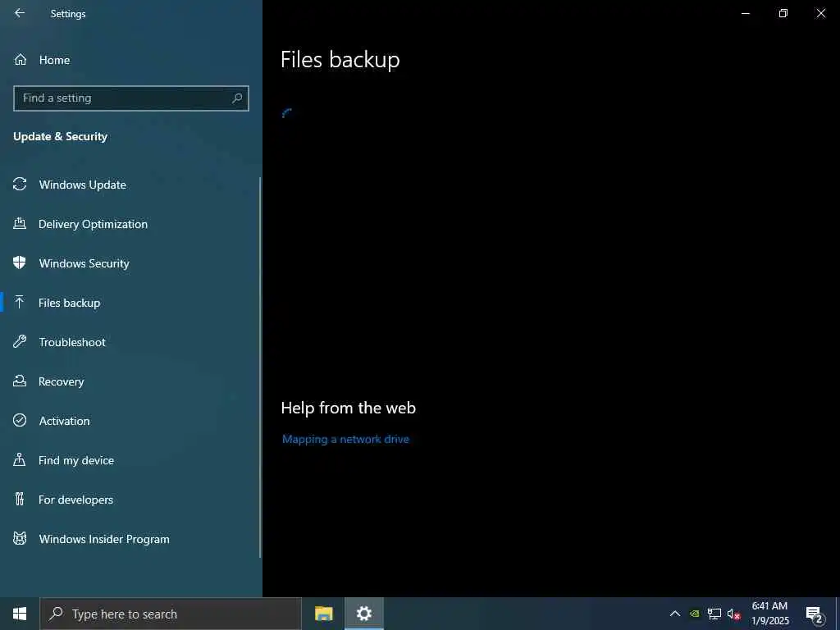Click the Find my device icon
Image resolution: width=840 pixels, height=630 pixels.
point(20,459)
